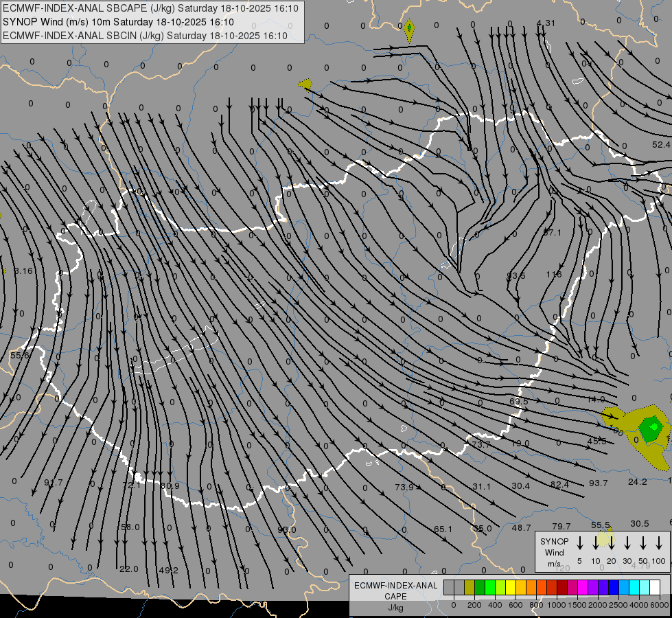Click the wind arrow above the 5 m/s label

pos(579,543)
